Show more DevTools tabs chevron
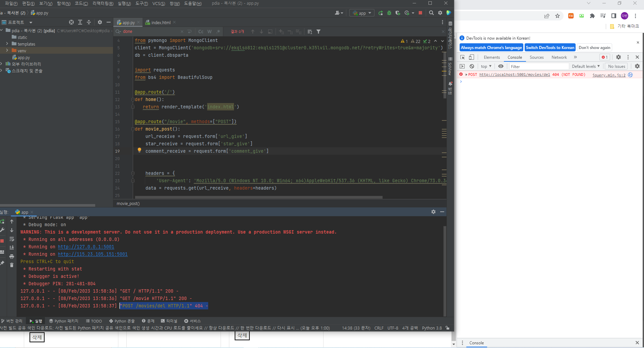This screenshot has height=348, width=644. point(575,57)
